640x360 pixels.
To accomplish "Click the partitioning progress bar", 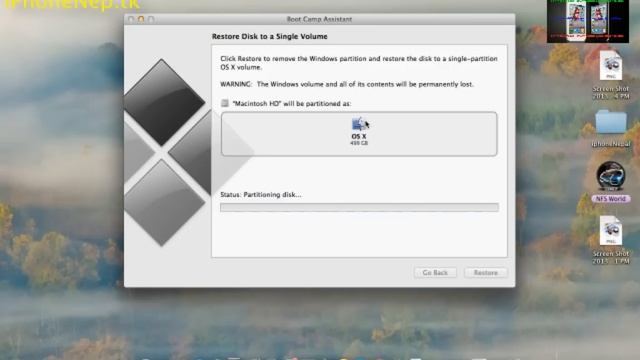I will click(x=359, y=207).
